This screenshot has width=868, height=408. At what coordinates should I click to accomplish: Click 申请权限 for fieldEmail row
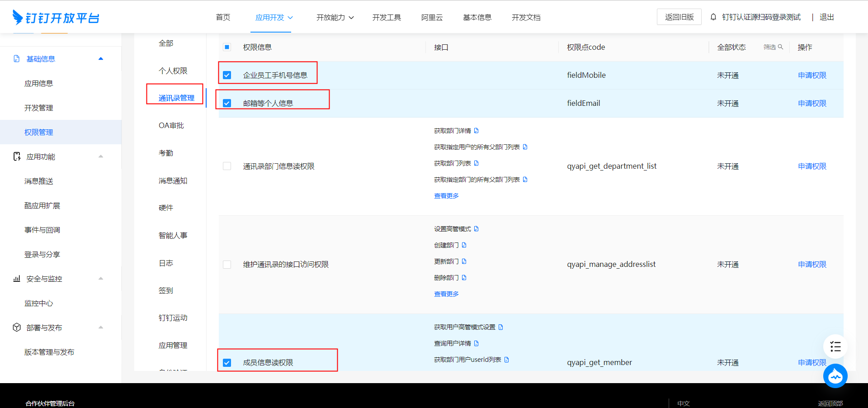click(x=812, y=103)
